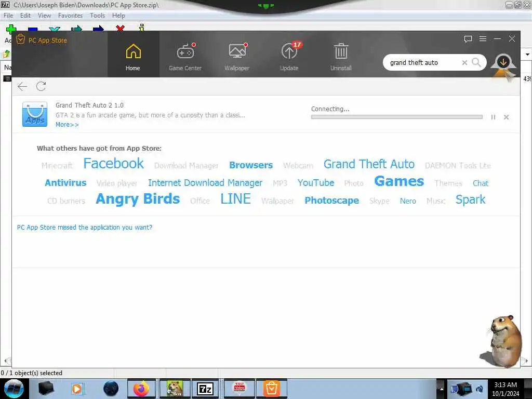Select the Themes tag
Screen dimensions: 532x399
[x=448, y=183]
